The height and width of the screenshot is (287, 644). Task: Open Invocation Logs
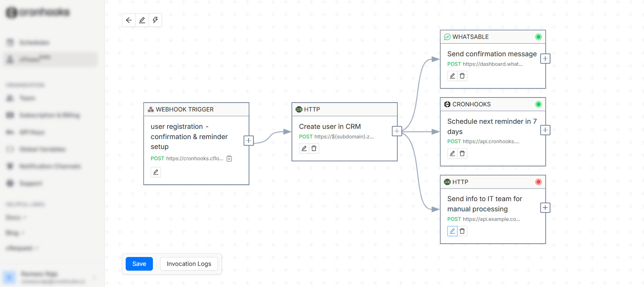tap(189, 264)
